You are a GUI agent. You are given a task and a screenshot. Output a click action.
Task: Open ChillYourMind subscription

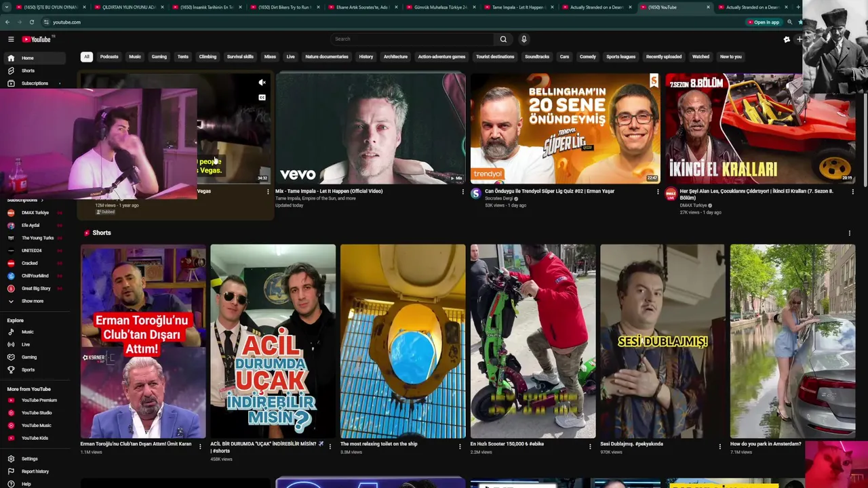point(35,276)
